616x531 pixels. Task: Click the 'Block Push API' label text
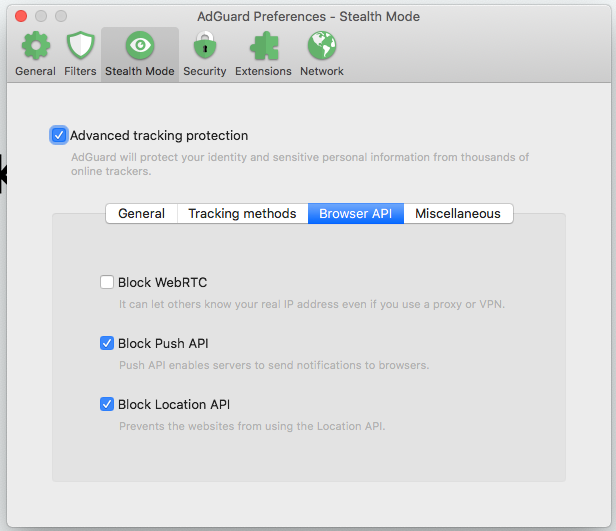click(x=163, y=343)
